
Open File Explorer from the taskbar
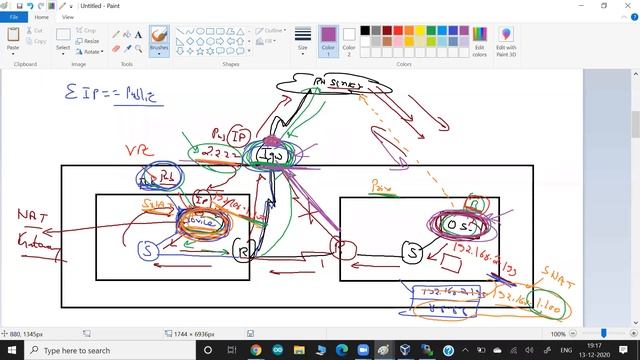[x=299, y=350]
